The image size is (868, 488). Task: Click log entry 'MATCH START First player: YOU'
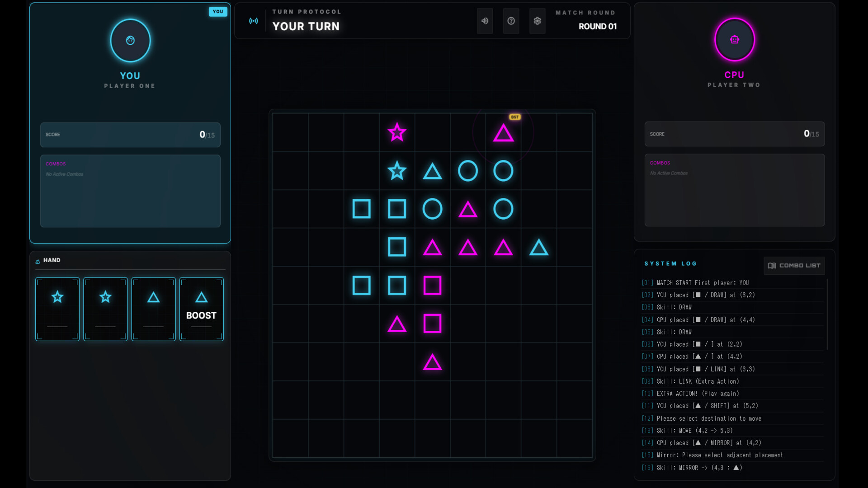pos(703,283)
